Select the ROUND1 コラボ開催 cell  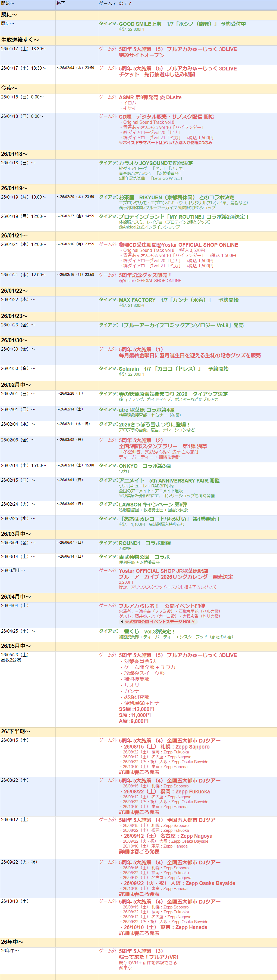click(x=145, y=543)
